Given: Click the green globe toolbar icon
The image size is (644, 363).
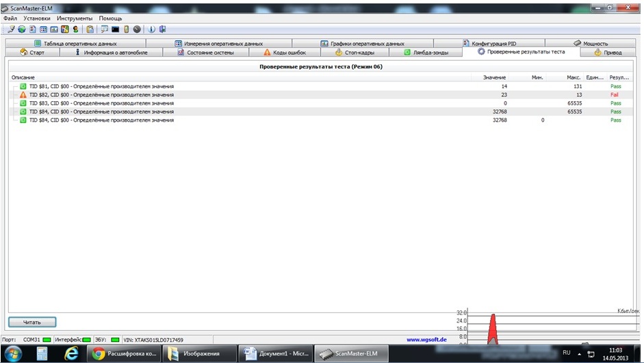Looking at the screenshot, I should pyautogui.click(x=22, y=29).
